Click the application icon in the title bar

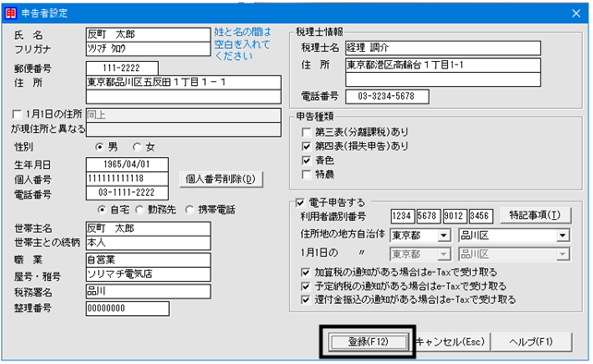point(10,13)
